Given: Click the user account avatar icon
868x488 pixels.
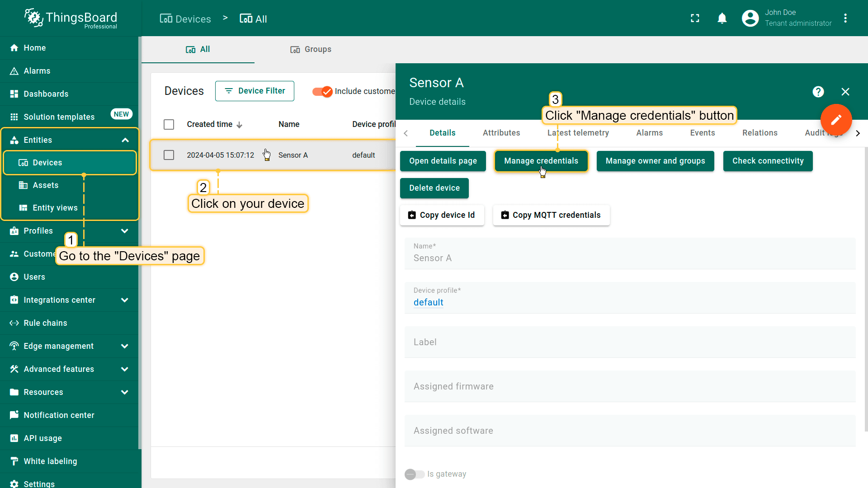Looking at the screenshot, I should tap(750, 18).
